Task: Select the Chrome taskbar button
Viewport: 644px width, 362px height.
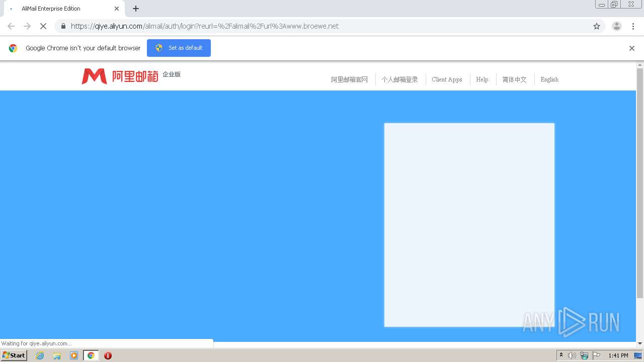Action: pyautogui.click(x=91, y=355)
